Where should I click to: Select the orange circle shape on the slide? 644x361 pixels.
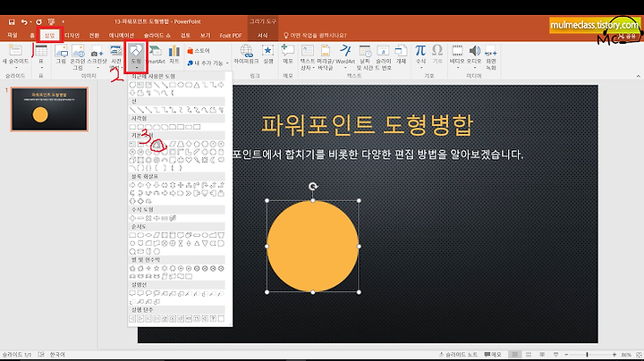point(312,246)
